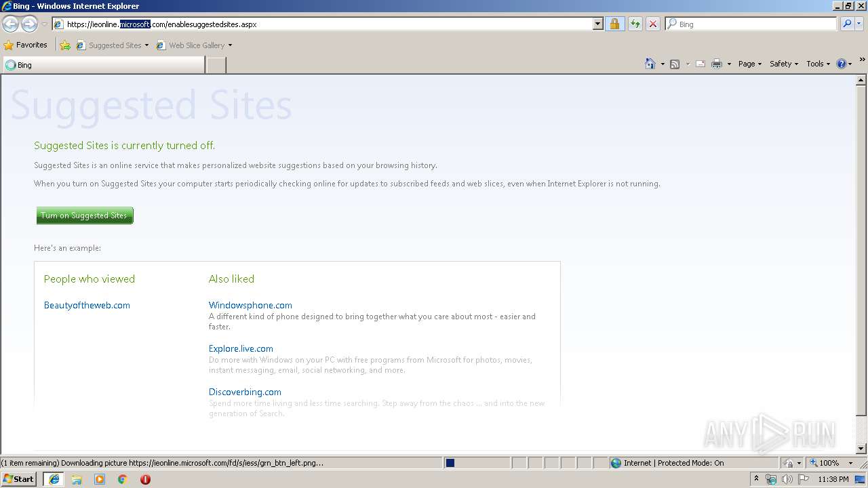Screen dimensions: 868x488
Task: Click the security lock icon
Action: tap(614, 24)
